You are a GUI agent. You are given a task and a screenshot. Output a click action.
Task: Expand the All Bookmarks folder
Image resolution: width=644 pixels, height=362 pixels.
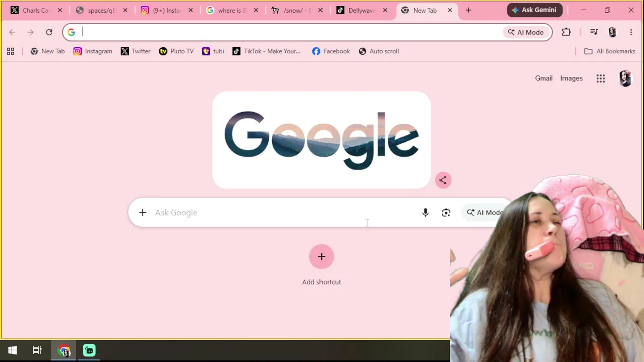tap(610, 51)
